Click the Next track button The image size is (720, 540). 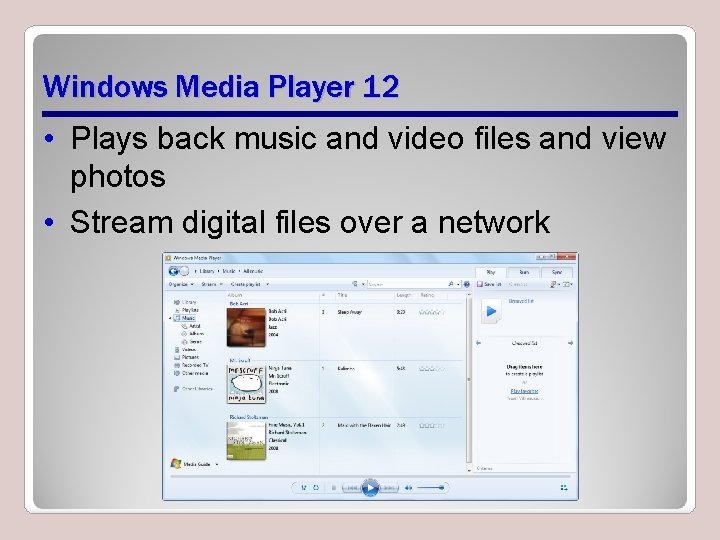[x=388, y=488]
